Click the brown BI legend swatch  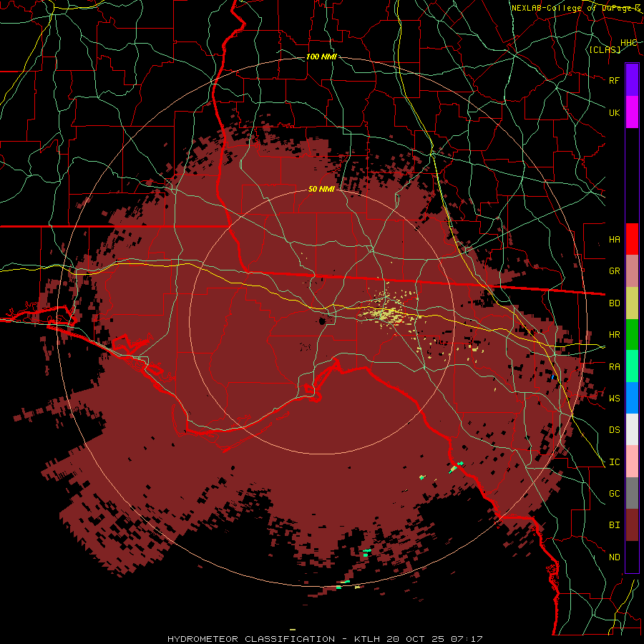(x=632, y=525)
